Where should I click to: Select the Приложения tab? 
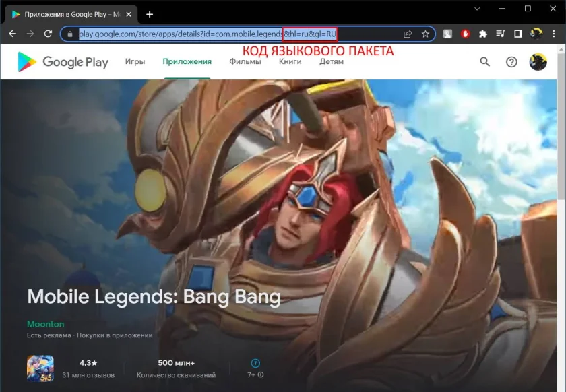(x=187, y=62)
